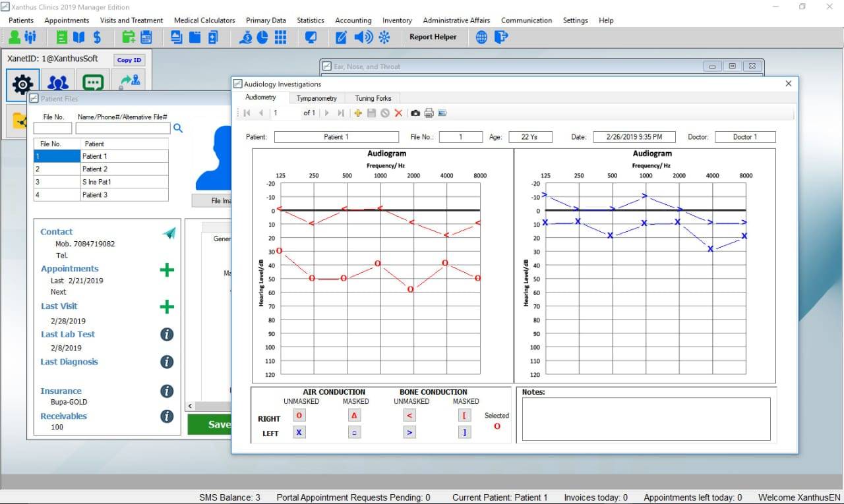The height and width of the screenshot is (504, 844).
Task: Open the Medical Calculators menu
Action: pyautogui.click(x=204, y=20)
